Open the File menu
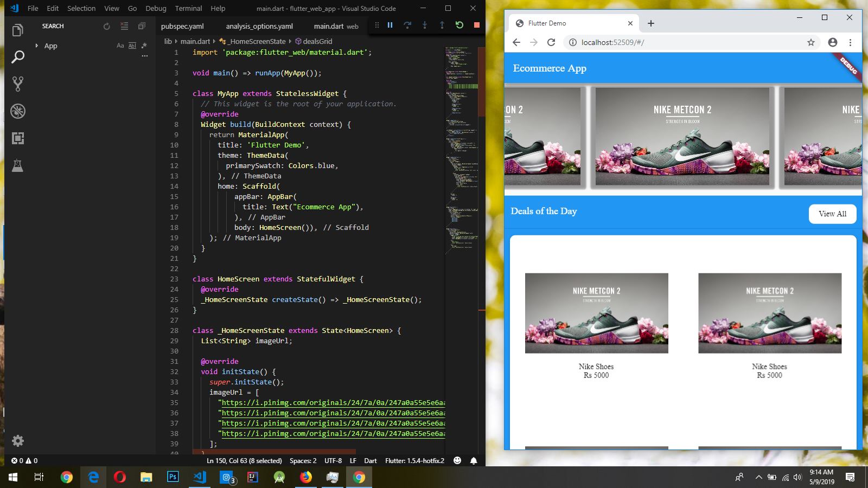The image size is (868, 488). 33,9
